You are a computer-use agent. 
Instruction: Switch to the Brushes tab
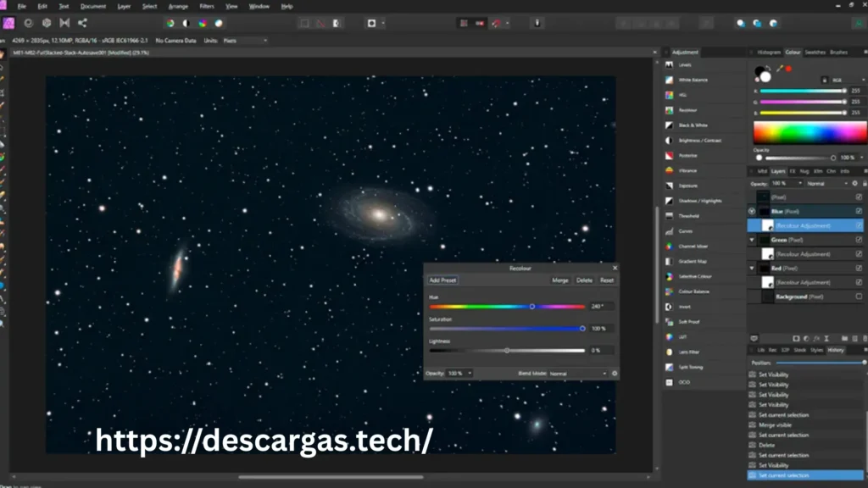[838, 52]
